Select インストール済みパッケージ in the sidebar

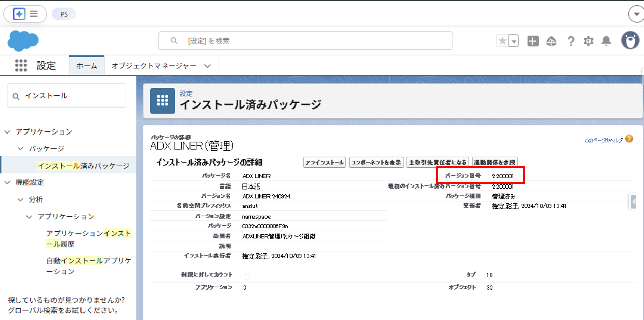(x=84, y=166)
